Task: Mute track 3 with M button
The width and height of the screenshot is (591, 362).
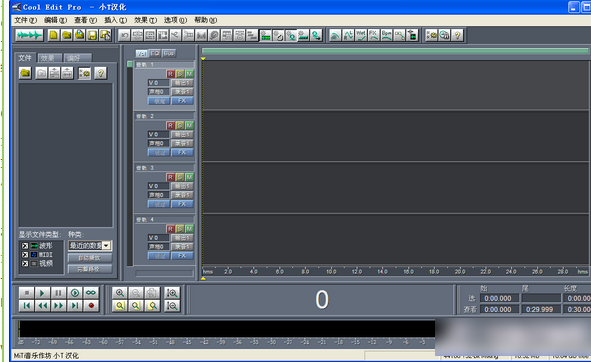Action: 189,177
